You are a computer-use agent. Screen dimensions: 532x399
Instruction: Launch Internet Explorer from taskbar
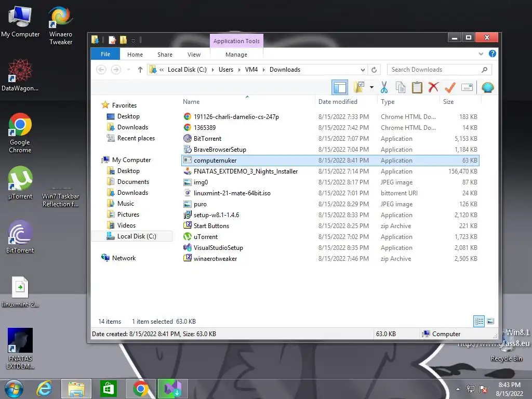45,389
